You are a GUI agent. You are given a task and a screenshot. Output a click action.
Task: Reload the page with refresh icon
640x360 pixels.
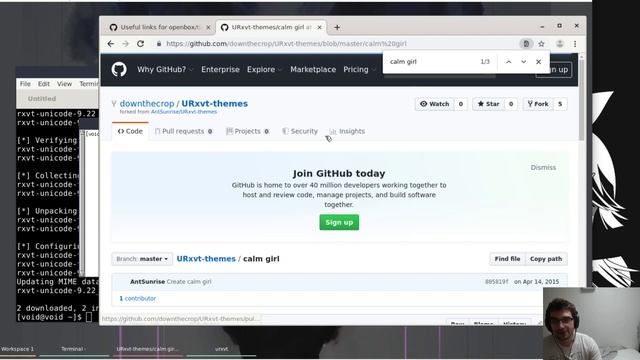tap(140, 44)
